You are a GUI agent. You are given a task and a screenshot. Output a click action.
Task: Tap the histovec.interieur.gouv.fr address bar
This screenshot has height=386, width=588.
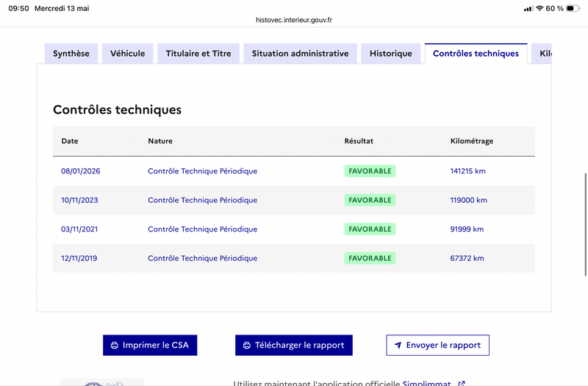pos(294,20)
